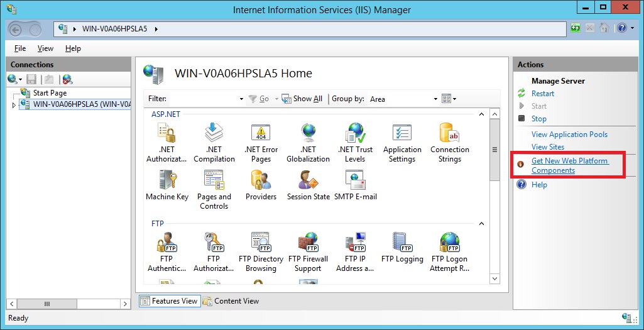Viewport: 644px width, 330px height.
Task: Click the disconnect icon in Connections toolbar
Action: [x=68, y=79]
